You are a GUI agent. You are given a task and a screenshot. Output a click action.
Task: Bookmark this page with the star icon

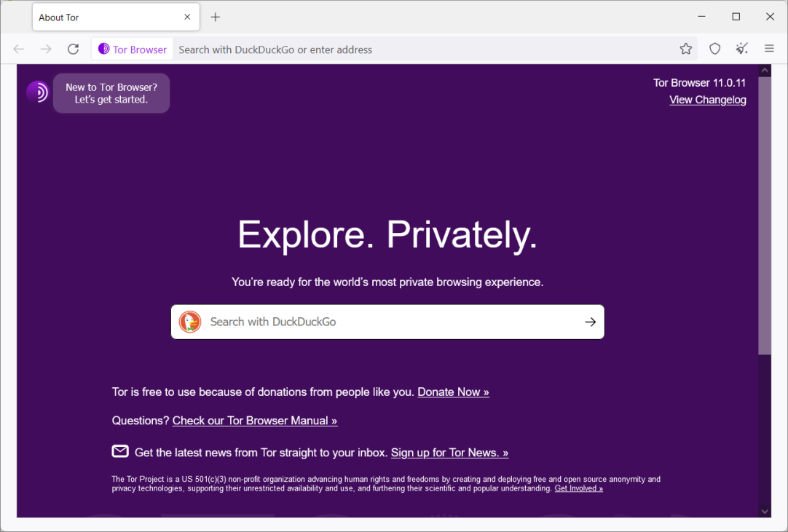(686, 49)
